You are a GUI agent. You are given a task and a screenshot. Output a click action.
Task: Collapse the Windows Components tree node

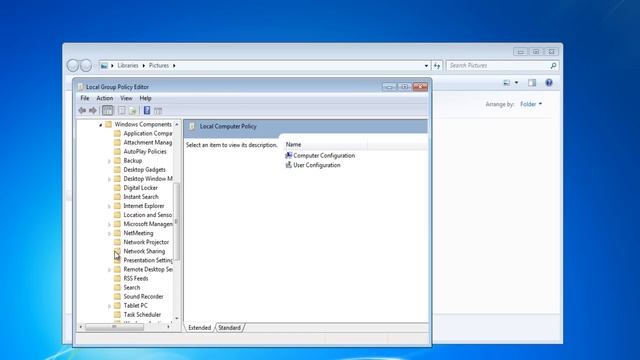100,125
